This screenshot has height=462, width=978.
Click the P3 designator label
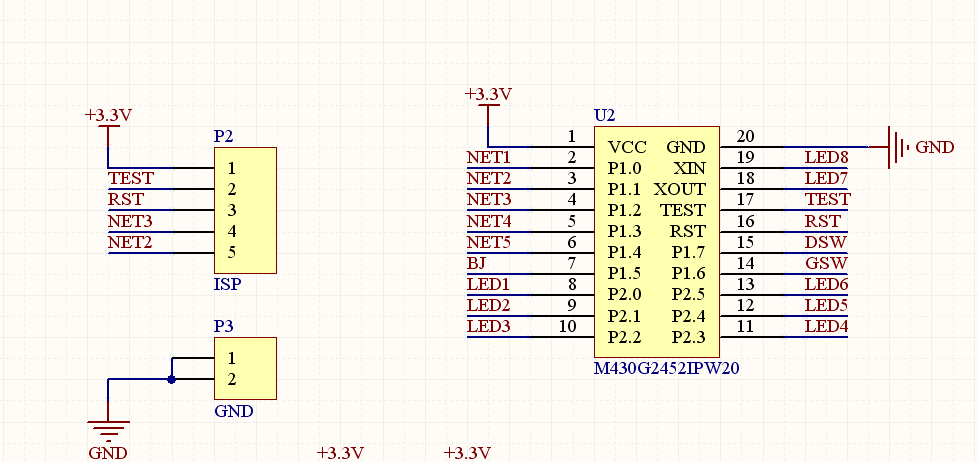pos(224,326)
